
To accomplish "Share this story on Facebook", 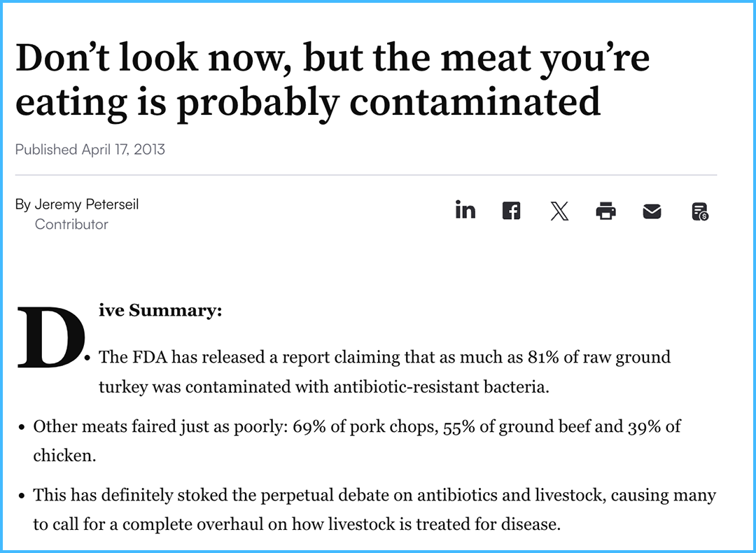I will 512,211.
